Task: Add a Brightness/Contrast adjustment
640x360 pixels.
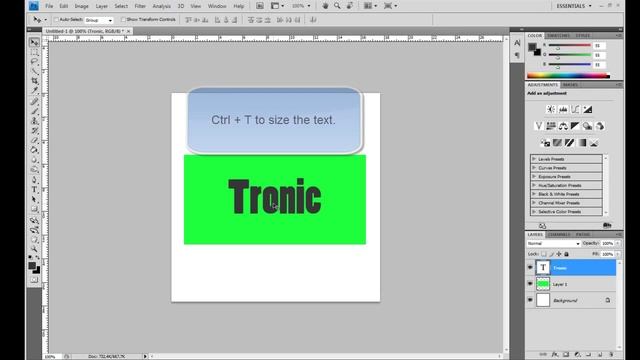Action: click(x=551, y=109)
